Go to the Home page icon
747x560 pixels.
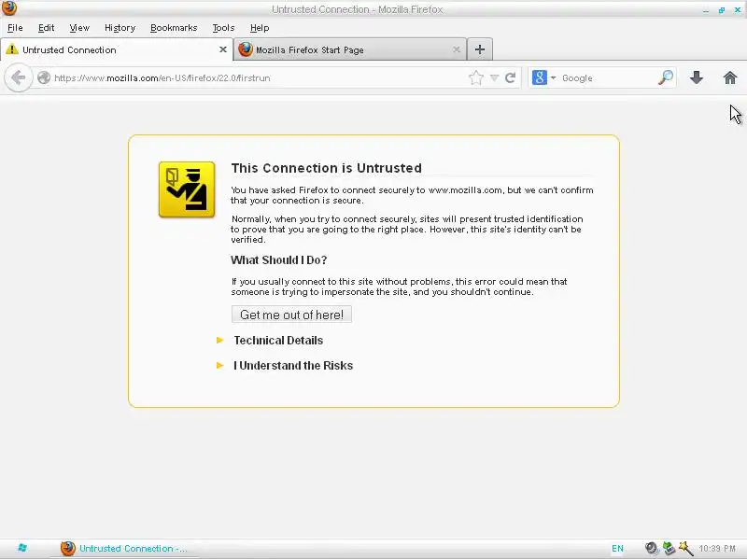730,77
